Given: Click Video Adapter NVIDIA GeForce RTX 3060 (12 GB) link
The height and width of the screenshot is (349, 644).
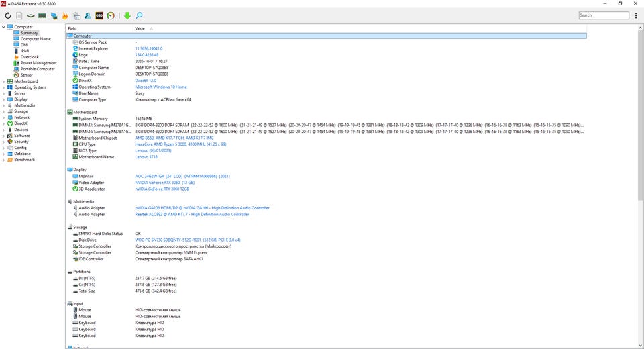Looking at the screenshot, I should pyautogui.click(x=165, y=183).
